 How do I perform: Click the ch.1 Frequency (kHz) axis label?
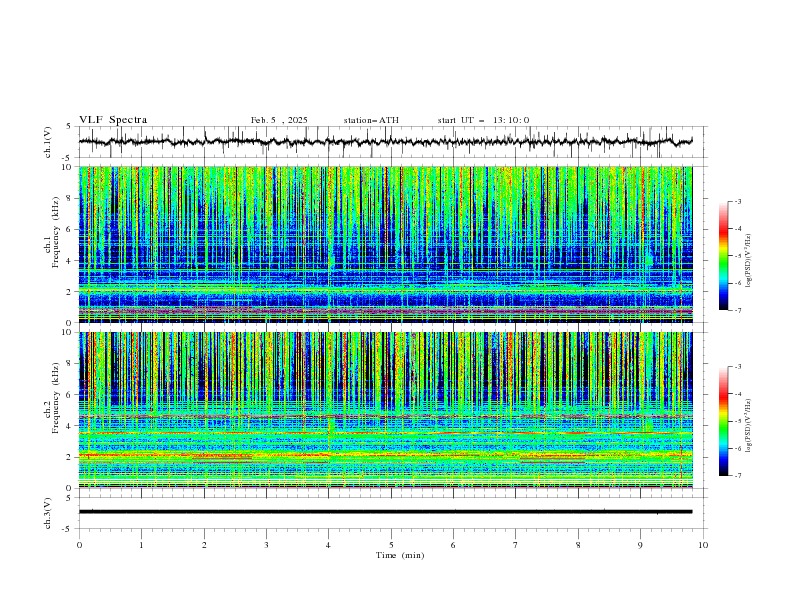(52, 233)
